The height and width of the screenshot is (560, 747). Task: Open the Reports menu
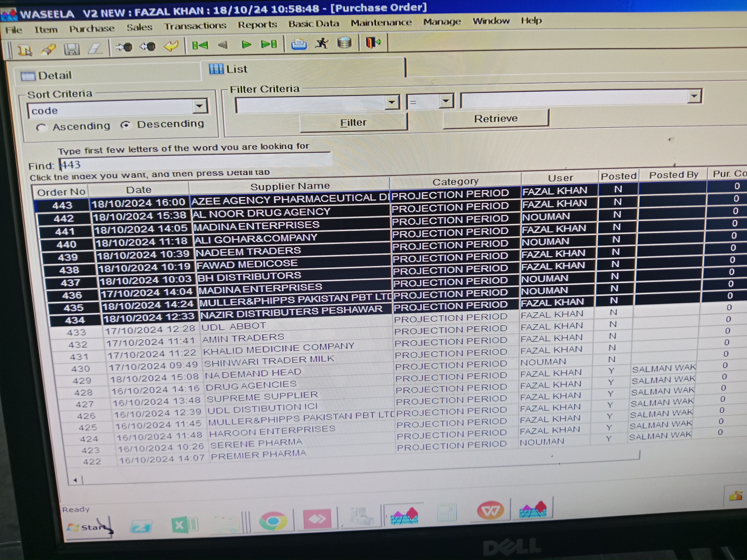tap(257, 25)
